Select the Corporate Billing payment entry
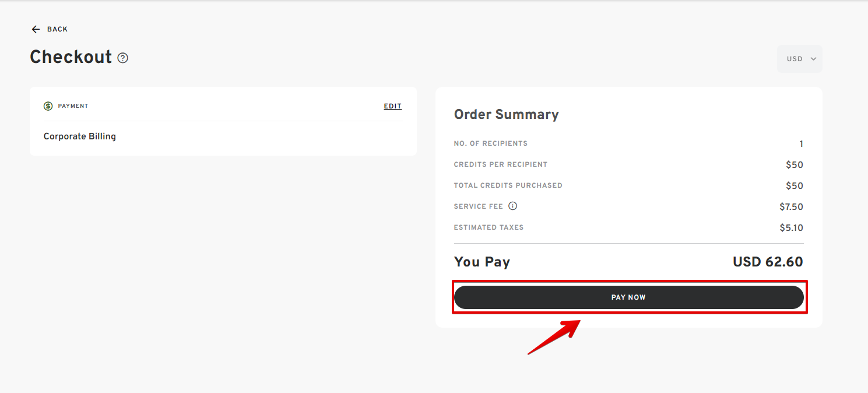868x393 pixels. click(x=80, y=136)
